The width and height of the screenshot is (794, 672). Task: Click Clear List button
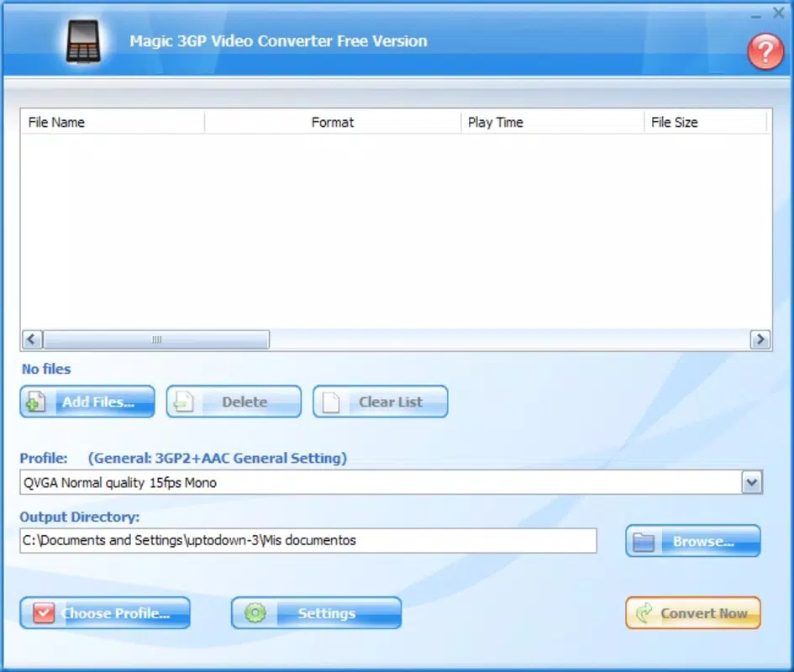pos(380,402)
